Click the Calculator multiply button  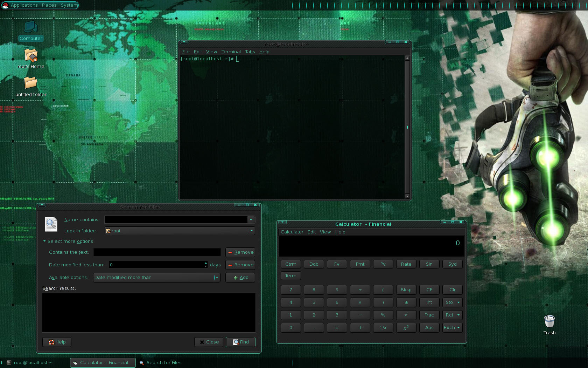pos(360,302)
